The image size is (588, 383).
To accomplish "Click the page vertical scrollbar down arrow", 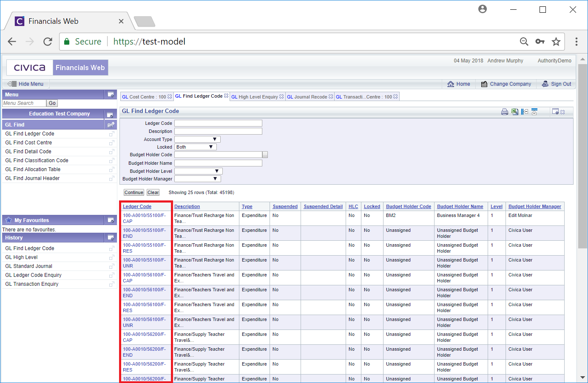I will (582, 377).
